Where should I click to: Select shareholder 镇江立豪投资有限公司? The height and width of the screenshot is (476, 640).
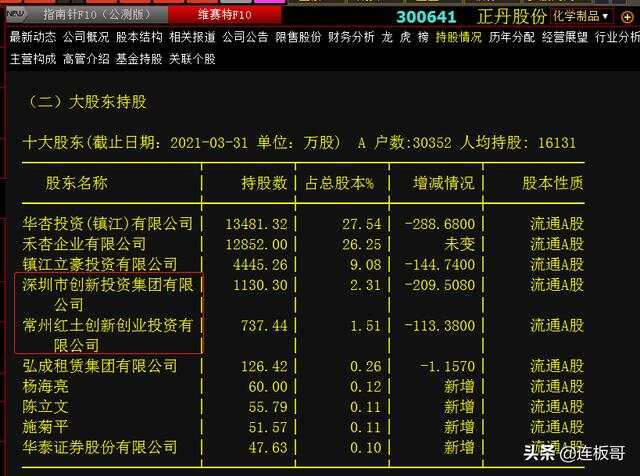point(100,265)
